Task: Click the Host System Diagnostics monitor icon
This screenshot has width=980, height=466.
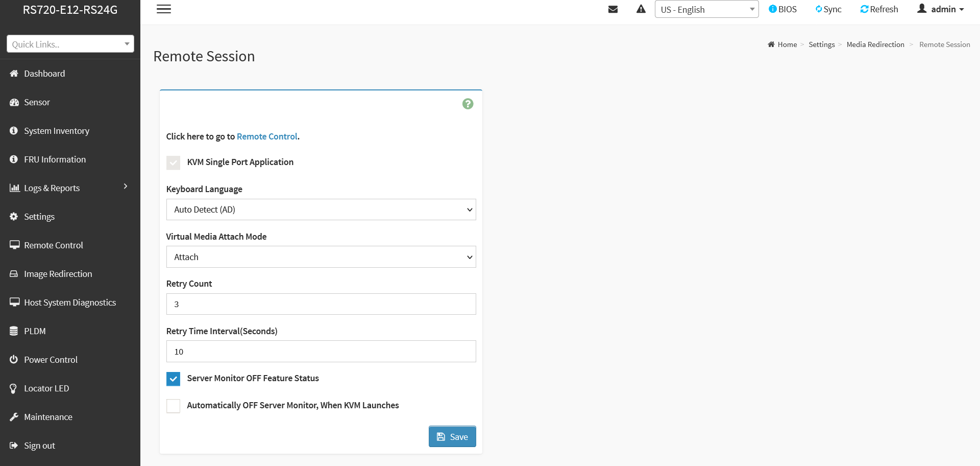Action: pos(14,302)
